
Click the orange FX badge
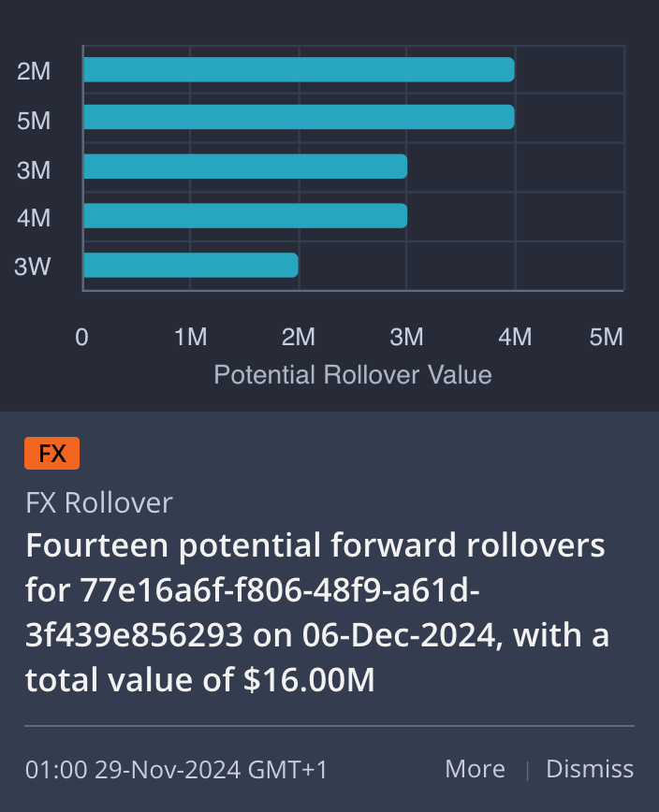(x=51, y=453)
